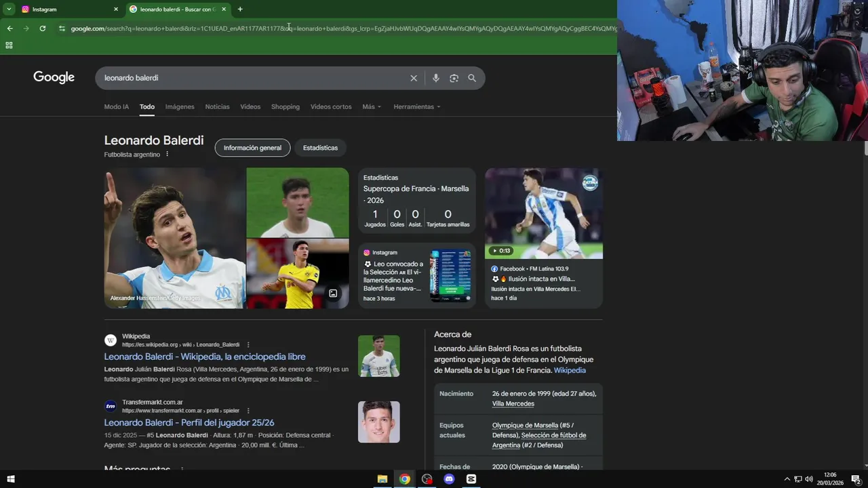Open the notification center

(x=856, y=479)
